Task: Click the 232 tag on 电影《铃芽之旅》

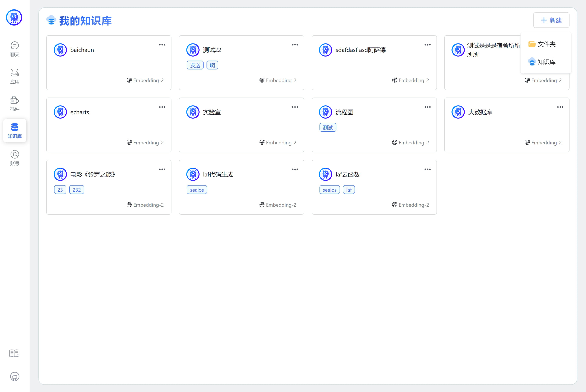Action: 76,190
